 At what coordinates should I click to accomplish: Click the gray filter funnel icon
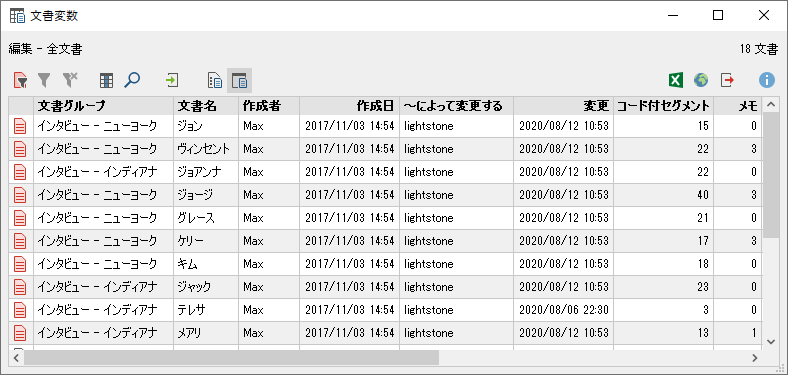coord(45,80)
